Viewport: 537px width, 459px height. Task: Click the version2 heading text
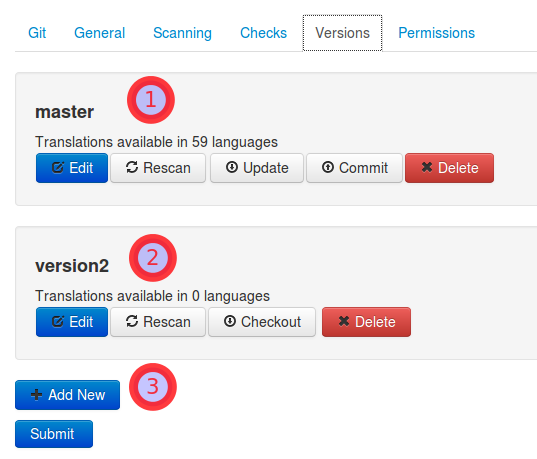(x=72, y=266)
